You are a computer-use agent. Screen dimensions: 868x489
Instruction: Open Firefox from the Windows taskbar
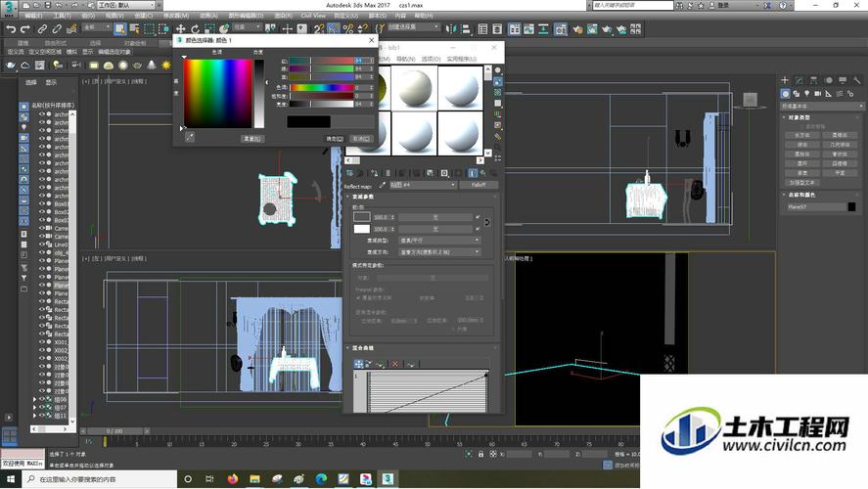(232, 479)
